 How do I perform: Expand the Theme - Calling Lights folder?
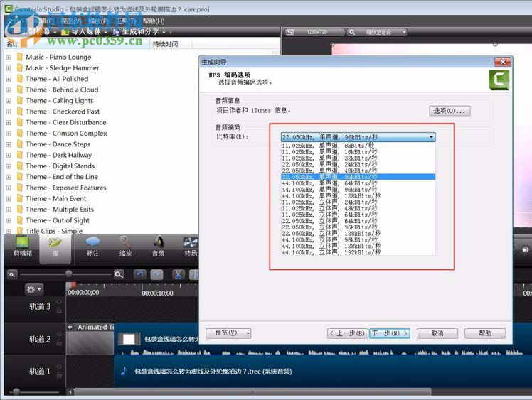pos(9,101)
